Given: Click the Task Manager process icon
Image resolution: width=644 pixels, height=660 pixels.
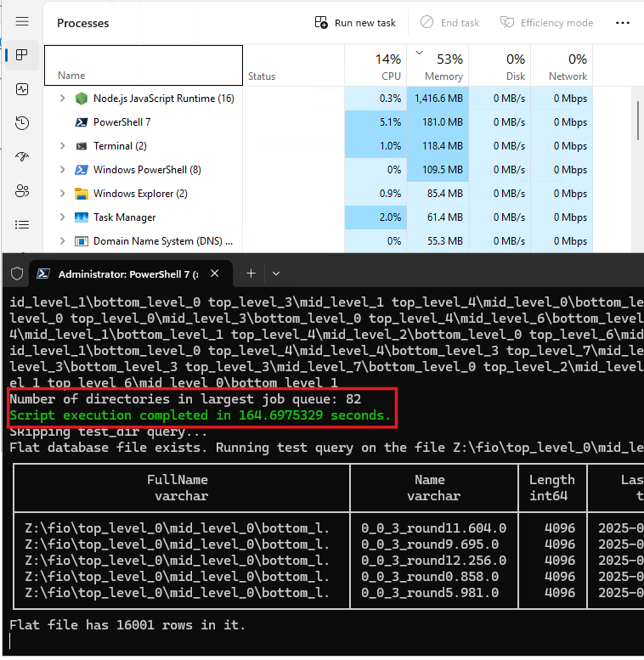Looking at the screenshot, I should coord(82,217).
